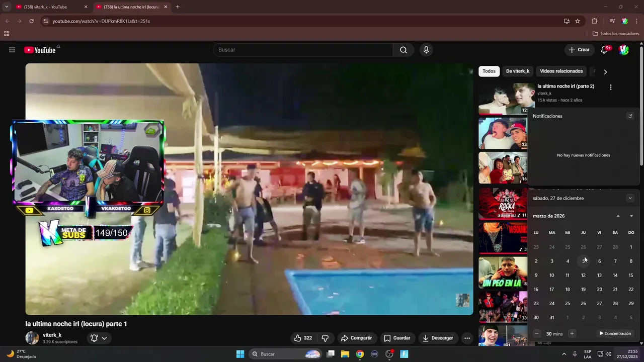Screen dimensions: 644x362
Task: Open the YouTube account avatar menu
Action: 624,50
